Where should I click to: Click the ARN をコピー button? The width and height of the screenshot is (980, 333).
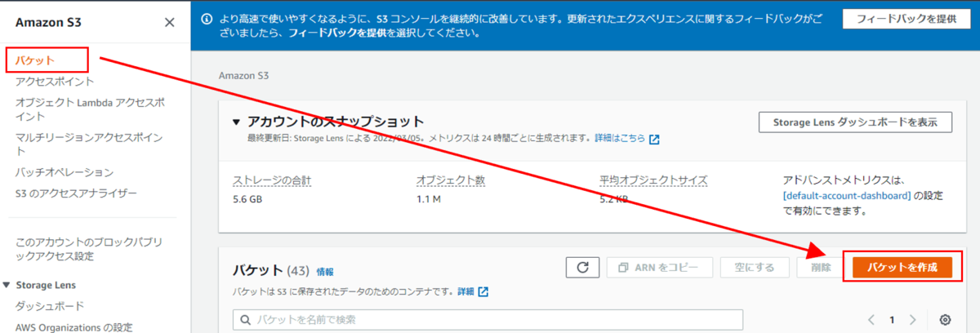point(660,267)
